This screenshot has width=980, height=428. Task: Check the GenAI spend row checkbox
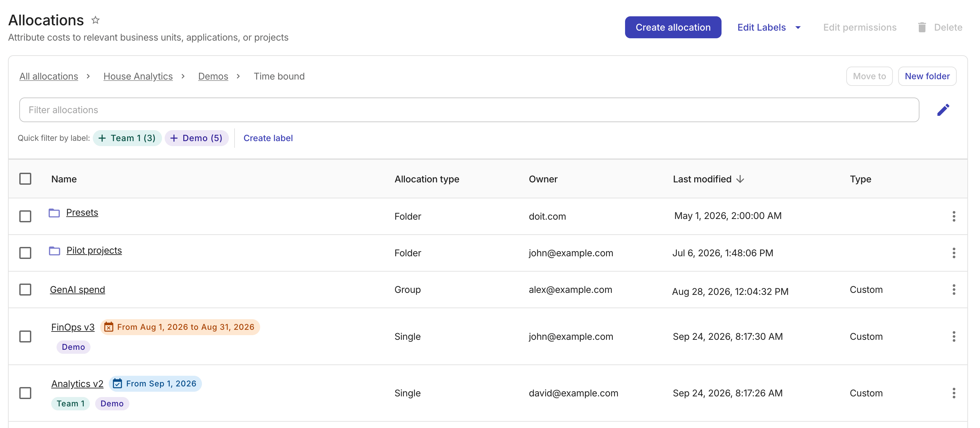pyautogui.click(x=25, y=290)
